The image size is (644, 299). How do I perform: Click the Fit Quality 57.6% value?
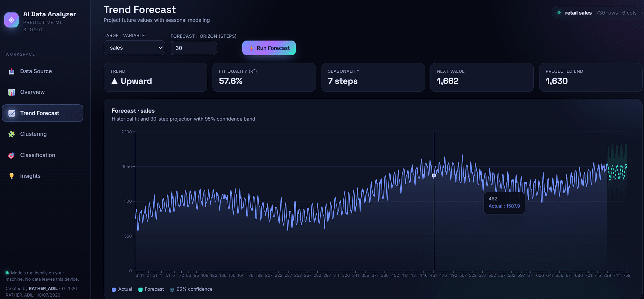click(x=230, y=81)
